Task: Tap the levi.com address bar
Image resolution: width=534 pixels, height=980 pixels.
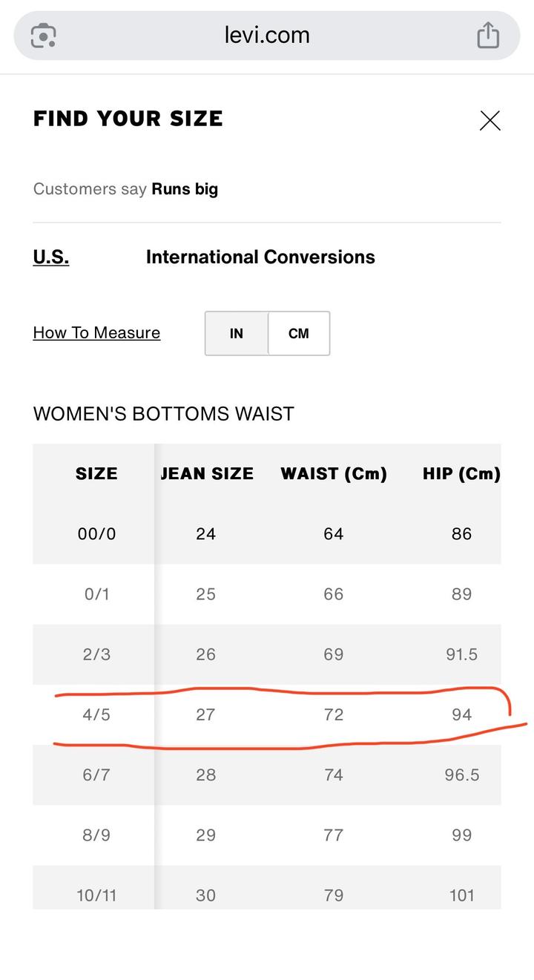Action: pos(267,35)
